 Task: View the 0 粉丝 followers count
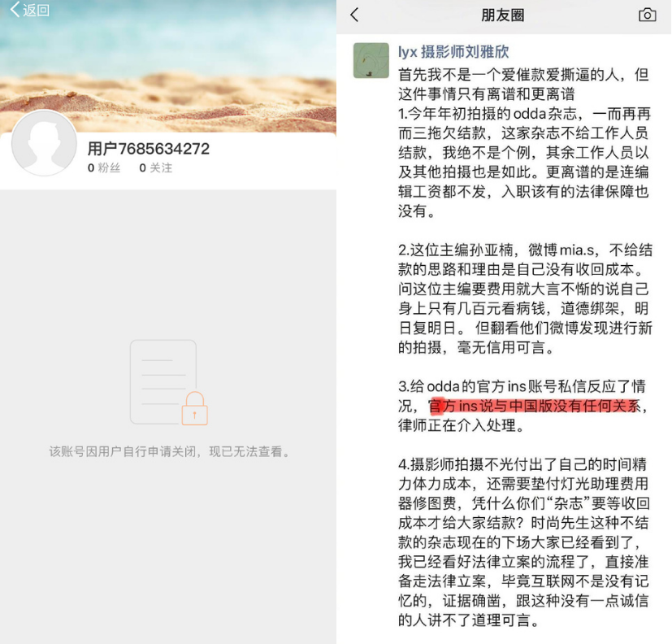coord(104,168)
